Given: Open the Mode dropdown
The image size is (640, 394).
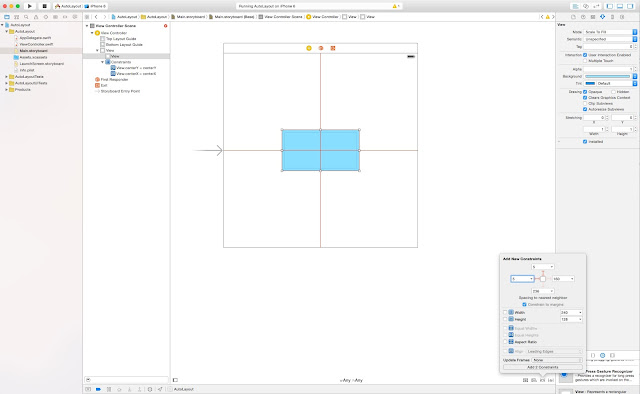Looking at the screenshot, I should 610,32.
